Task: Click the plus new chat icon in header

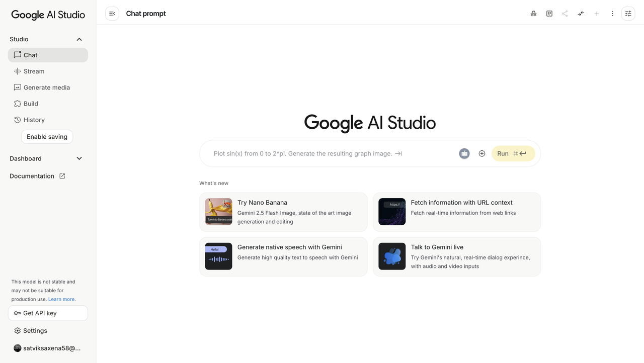Action: [597, 14]
